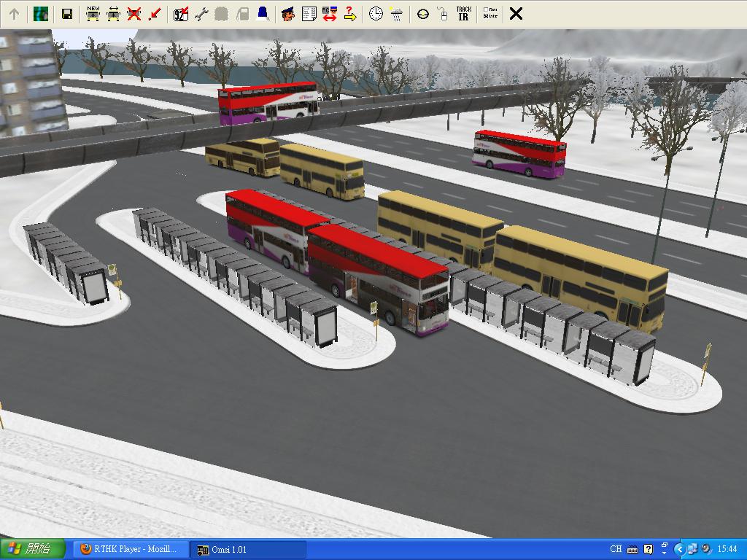Click the grey up arrow toolbar button
This screenshot has width=747, height=560.
coord(14,14)
